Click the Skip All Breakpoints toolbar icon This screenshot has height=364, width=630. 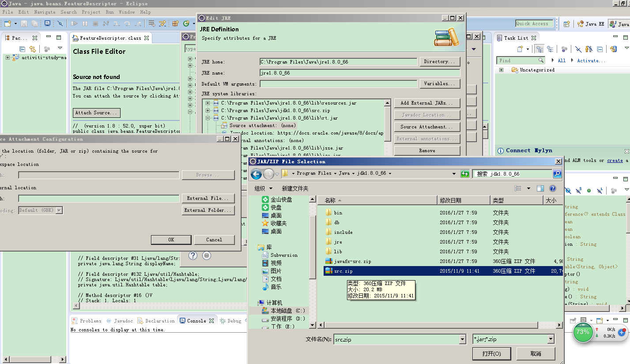coord(60,23)
